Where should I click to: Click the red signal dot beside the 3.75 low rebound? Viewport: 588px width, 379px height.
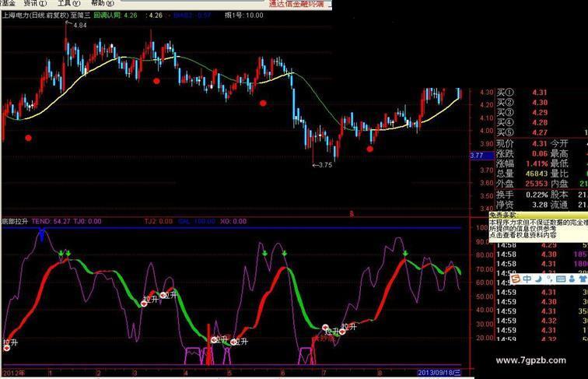tap(369, 149)
